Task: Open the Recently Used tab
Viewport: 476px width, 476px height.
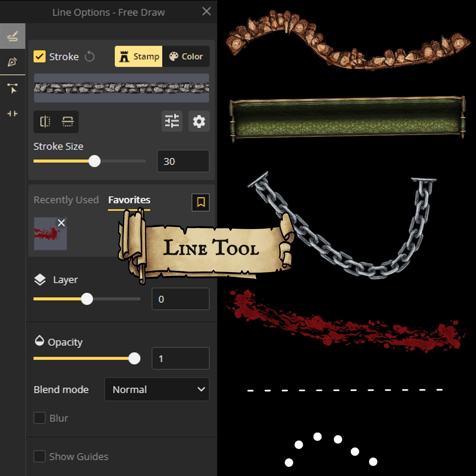Action: pyautogui.click(x=66, y=200)
